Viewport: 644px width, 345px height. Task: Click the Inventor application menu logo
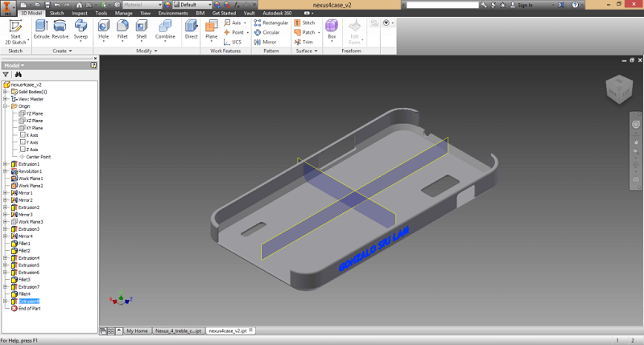(x=7, y=7)
